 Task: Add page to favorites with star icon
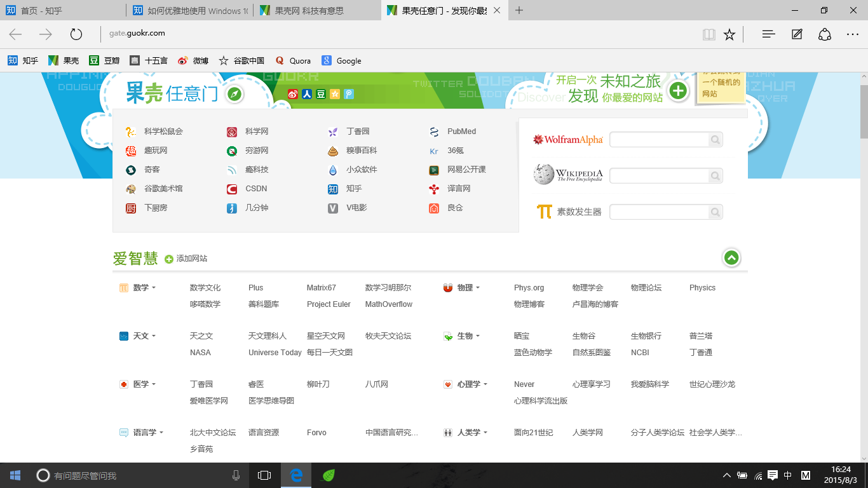point(729,34)
